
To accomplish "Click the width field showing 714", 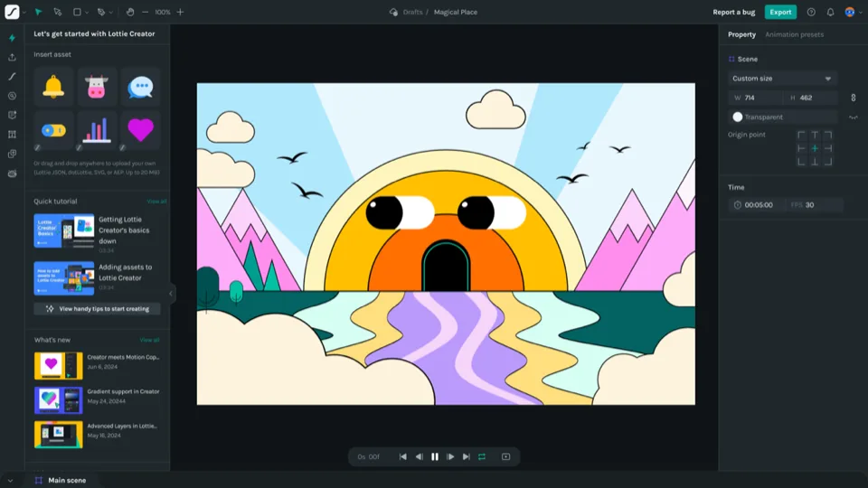I will click(x=756, y=98).
